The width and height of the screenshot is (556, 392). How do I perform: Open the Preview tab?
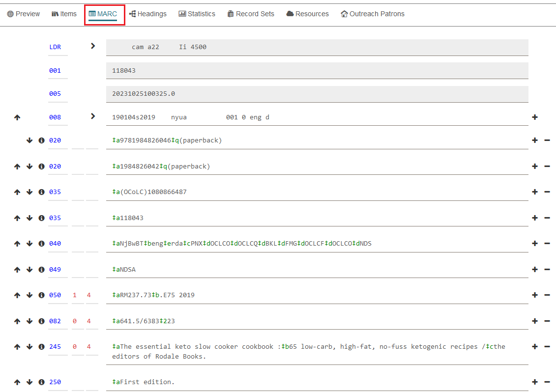click(x=24, y=14)
